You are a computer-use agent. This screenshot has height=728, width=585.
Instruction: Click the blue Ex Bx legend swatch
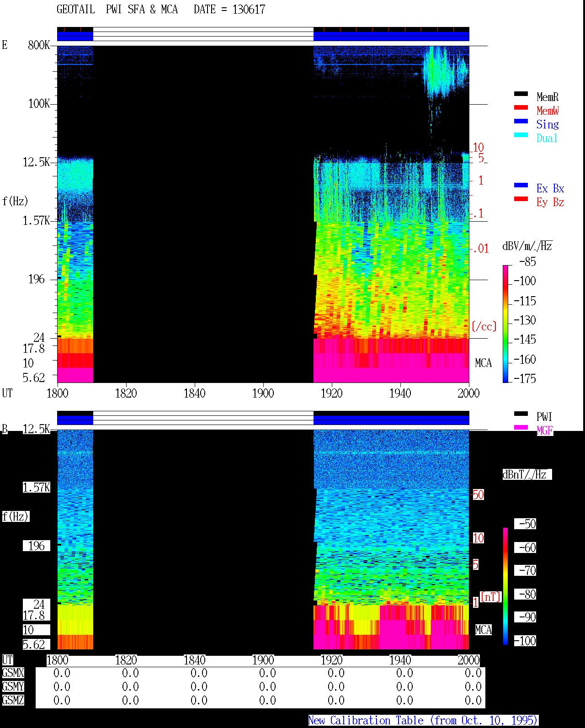coord(521,186)
